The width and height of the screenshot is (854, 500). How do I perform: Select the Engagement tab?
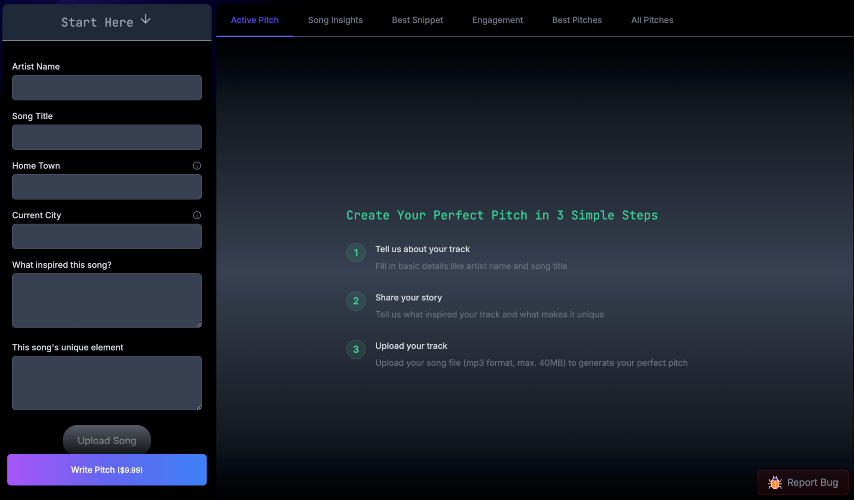[497, 20]
